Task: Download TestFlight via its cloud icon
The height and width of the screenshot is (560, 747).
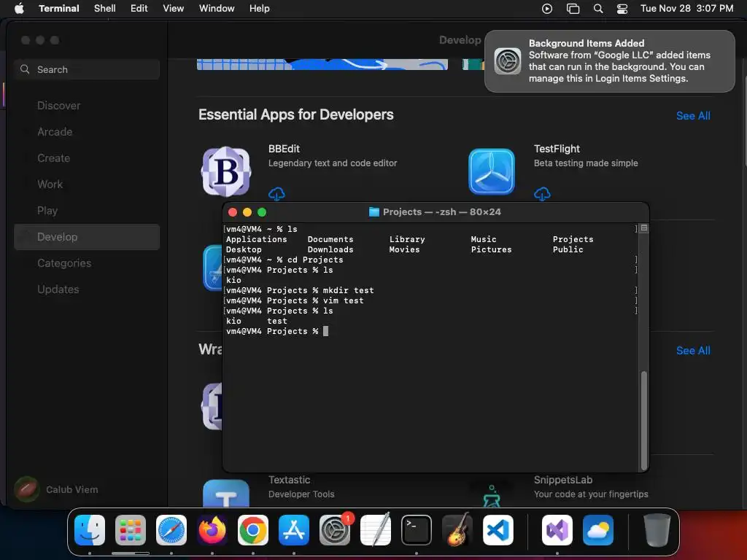Action: [542, 194]
